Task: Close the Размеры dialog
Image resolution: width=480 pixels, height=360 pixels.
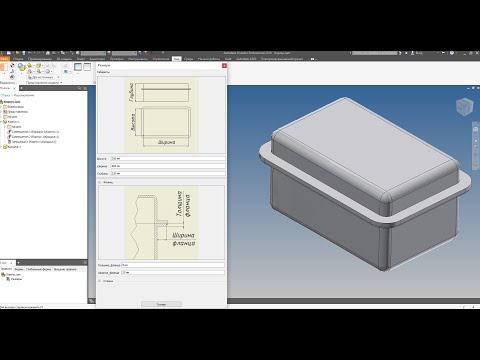Action: coord(224,66)
